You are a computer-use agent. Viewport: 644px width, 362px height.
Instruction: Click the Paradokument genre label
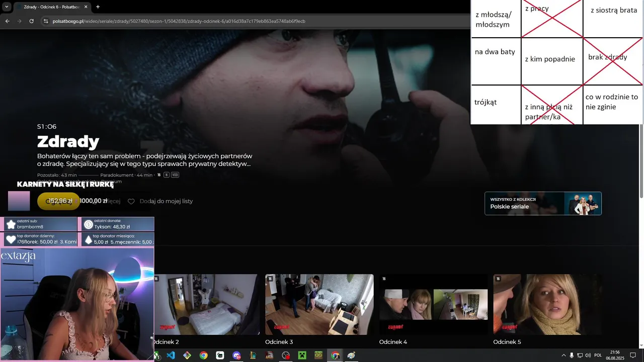pyautogui.click(x=117, y=175)
